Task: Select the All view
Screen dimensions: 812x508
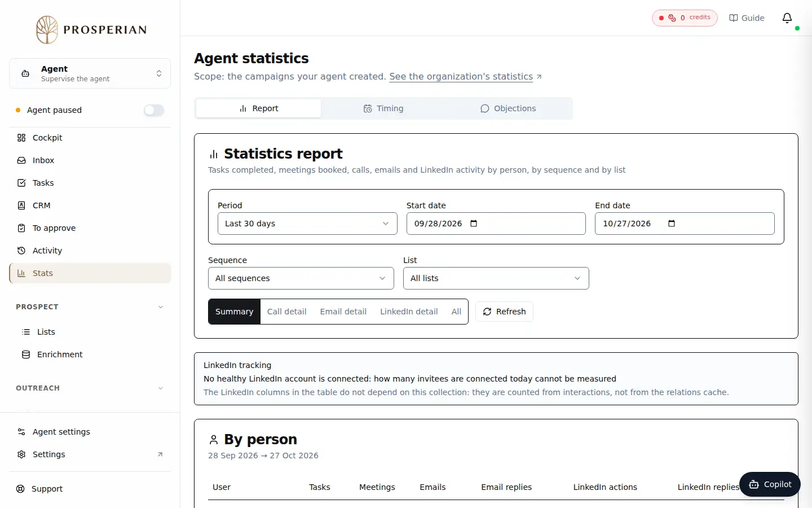Action: 457,312
